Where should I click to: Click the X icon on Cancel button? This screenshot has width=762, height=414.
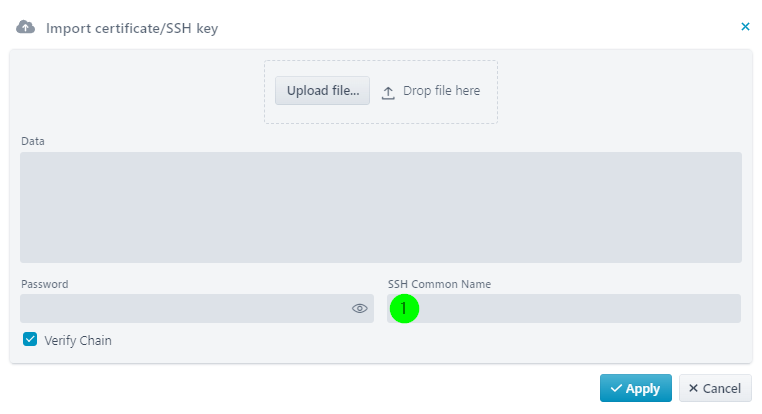693,388
